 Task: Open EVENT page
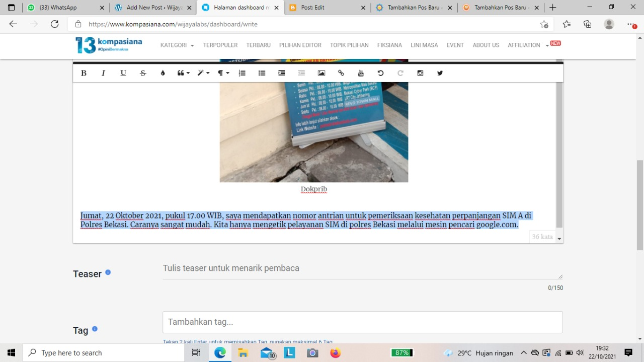point(455,45)
